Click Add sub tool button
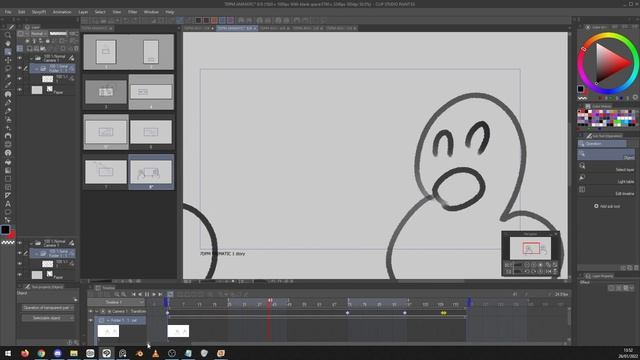Viewport: 640px width, 360px height. (x=607, y=206)
